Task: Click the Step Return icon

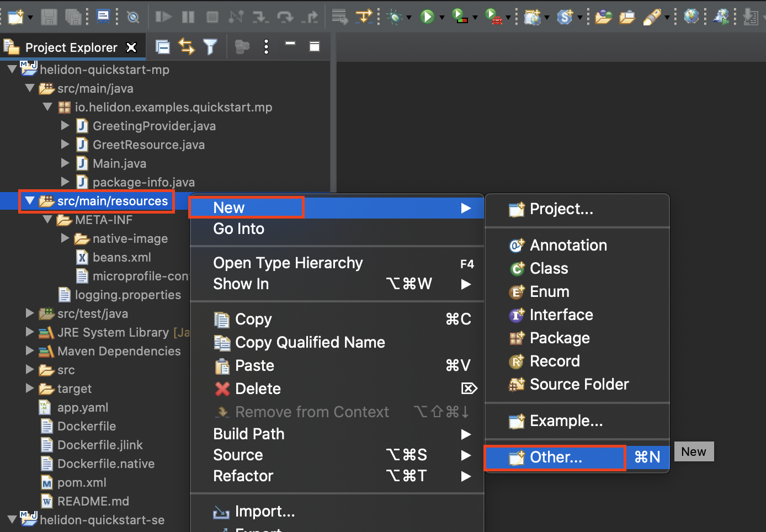Action: click(310, 17)
